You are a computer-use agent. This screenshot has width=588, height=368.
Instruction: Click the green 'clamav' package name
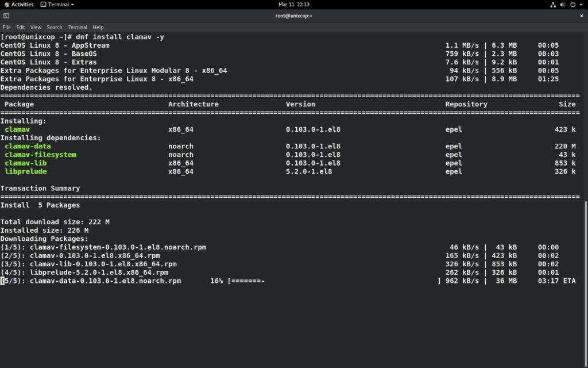pyautogui.click(x=17, y=129)
